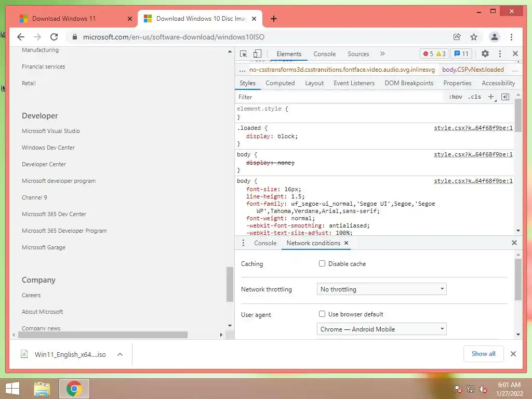Click the errors and warnings counter
The height and width of the screenshot is (399, 532).
pyautogui.click(x=434, y=54)
